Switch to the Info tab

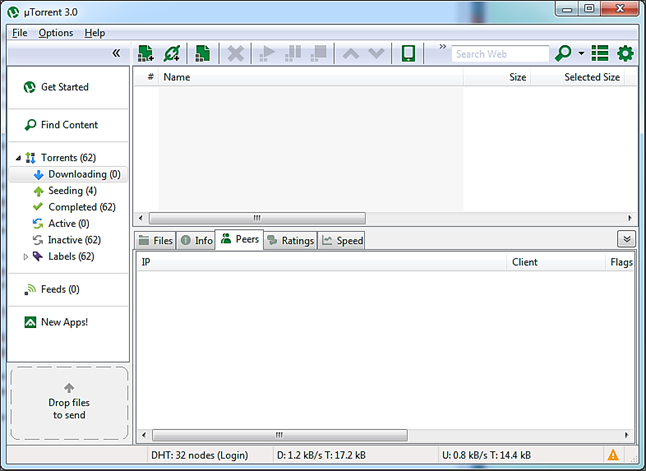[196, 241]
